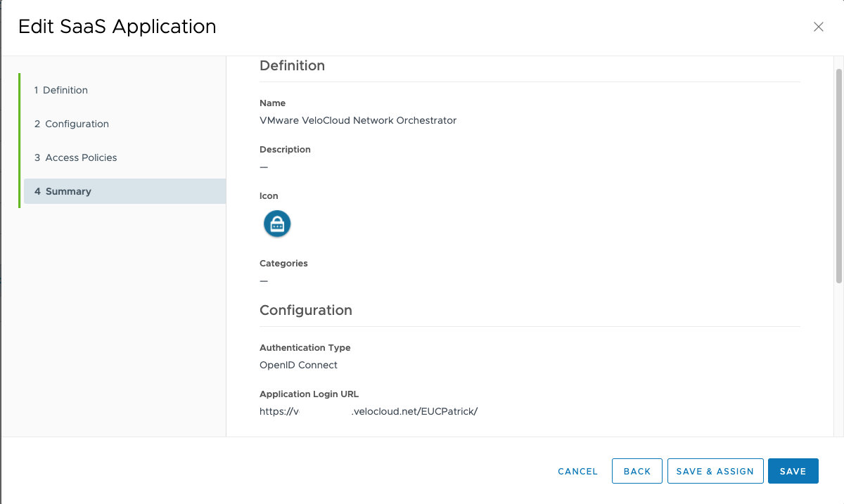The image size is (844, 504).
Task: Click the empty Categories dash placeholder
Action: coord(264,280)
